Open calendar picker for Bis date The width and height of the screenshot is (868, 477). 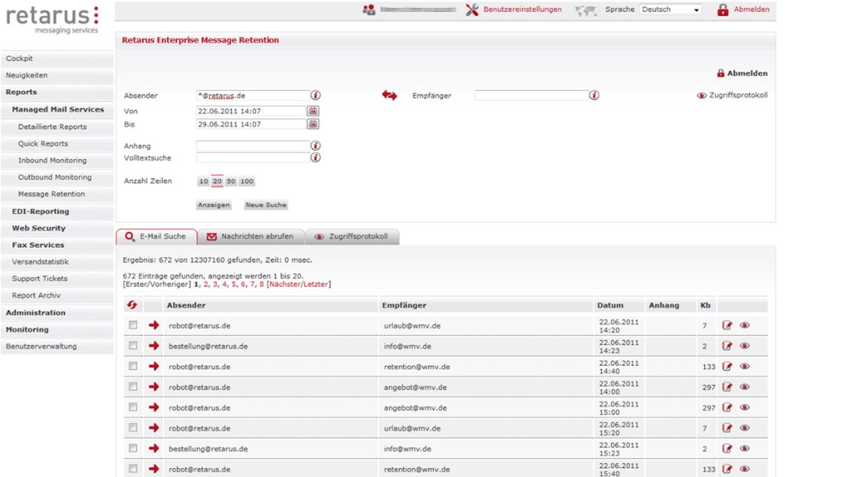[x=312, y=124]
